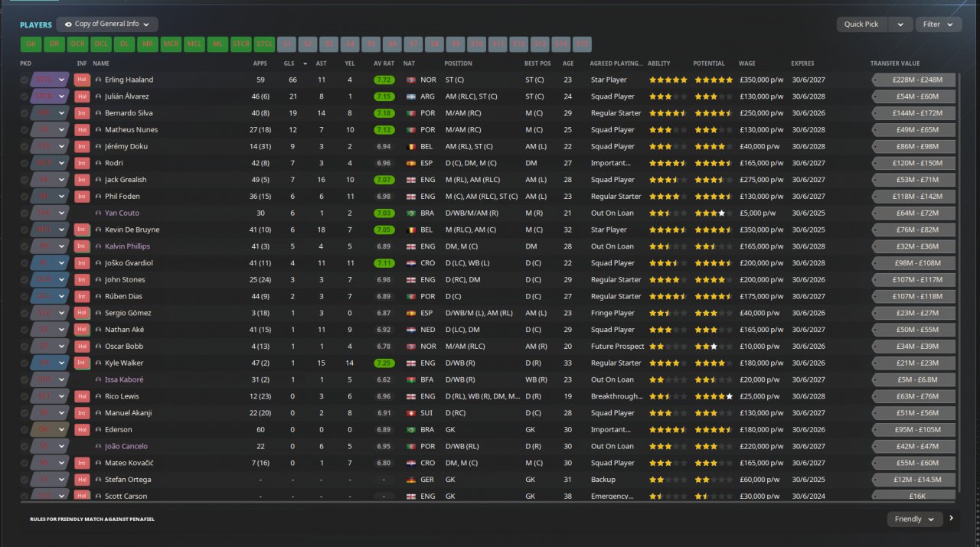
Task: Click the 7.25 rating badge for Kyle Walker
Action: tap(384, 363)
